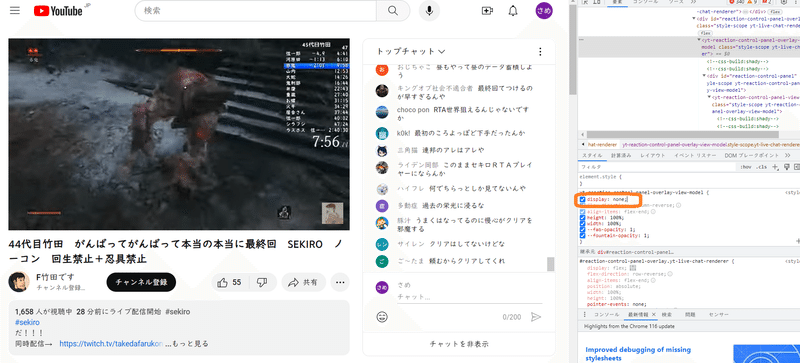Collapse the yt-reaction-control-panel-overlay-view-model node
The image size is (800, 363).
(x=699, y=39)
